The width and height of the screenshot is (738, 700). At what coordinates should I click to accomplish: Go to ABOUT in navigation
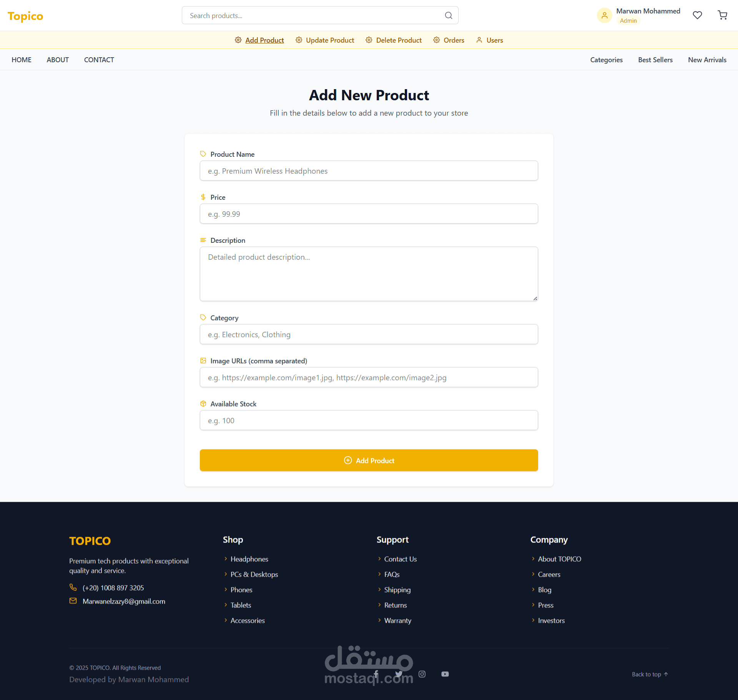[58, 60]
